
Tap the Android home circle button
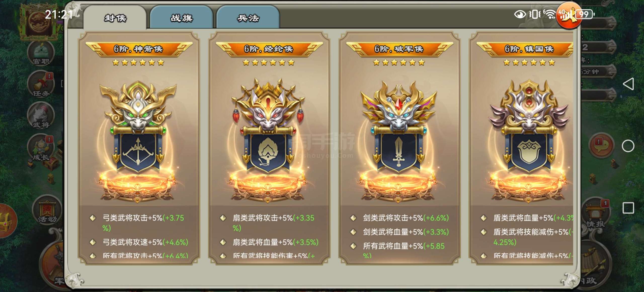pos(628,146)
